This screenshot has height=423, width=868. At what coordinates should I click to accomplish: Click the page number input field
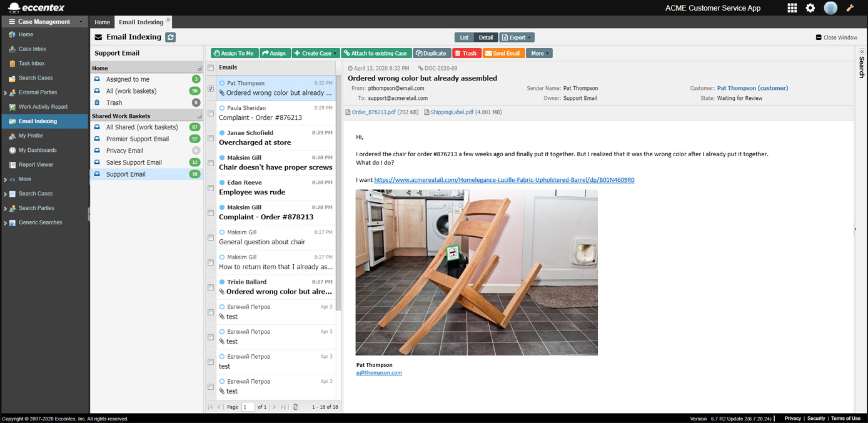pyautogui.click(x=248, y=407)
